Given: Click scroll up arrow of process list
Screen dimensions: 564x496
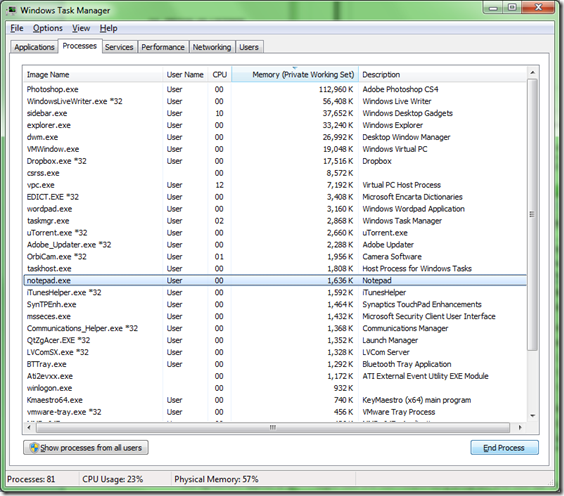Looking at the screenshot, I should coord(532,73).
